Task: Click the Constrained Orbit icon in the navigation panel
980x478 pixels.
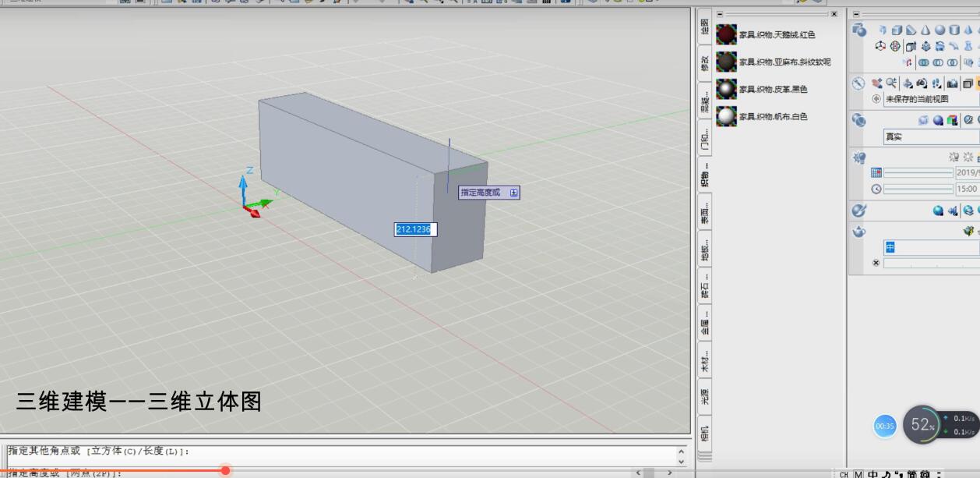Action: (x=908, y=83)
